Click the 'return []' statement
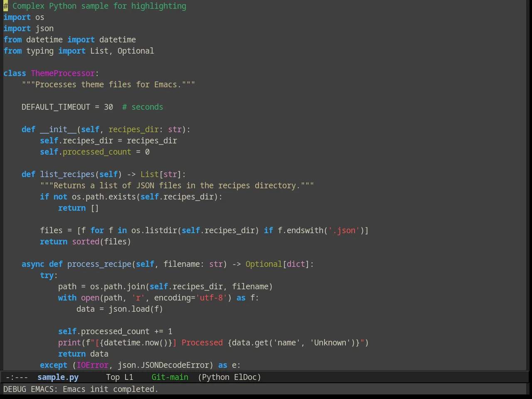Screen dimensions: 532x399 pos(79,208)
